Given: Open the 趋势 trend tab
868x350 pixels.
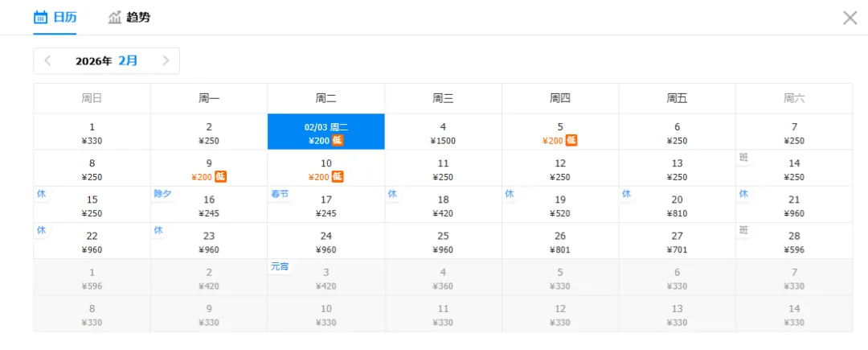Looking at the screenshot, I should [129, 17].
